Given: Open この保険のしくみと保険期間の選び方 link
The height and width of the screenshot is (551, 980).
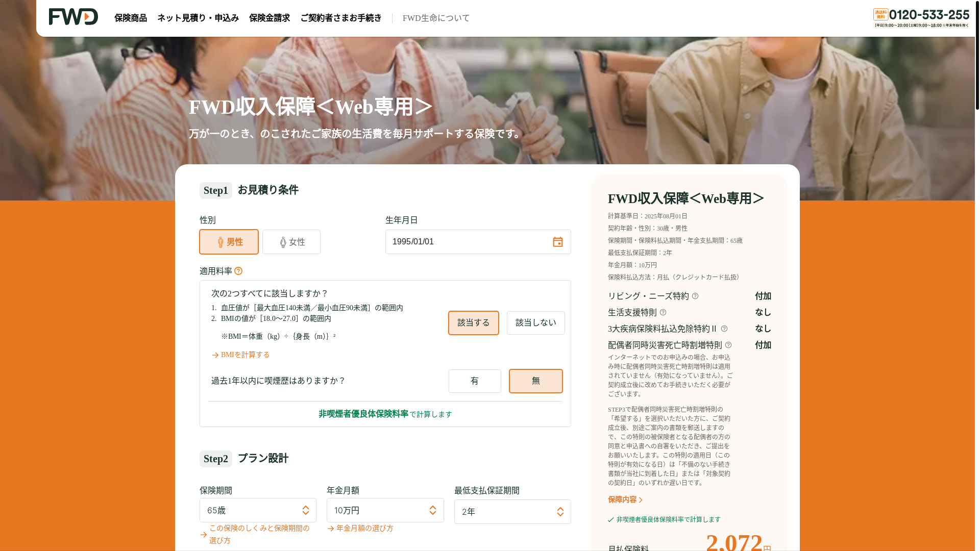Looking at the screenshot, I should click(259, 534).
